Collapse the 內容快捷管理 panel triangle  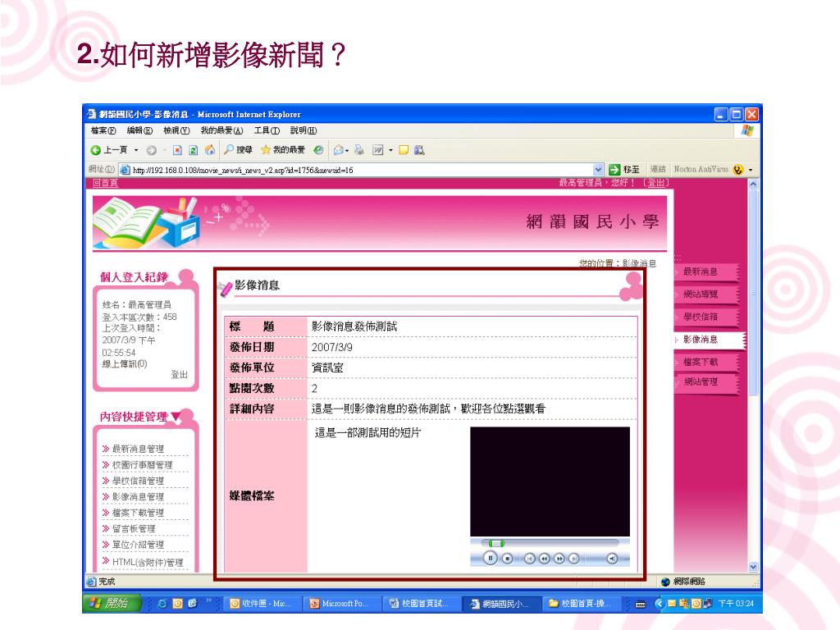(176, 416)
